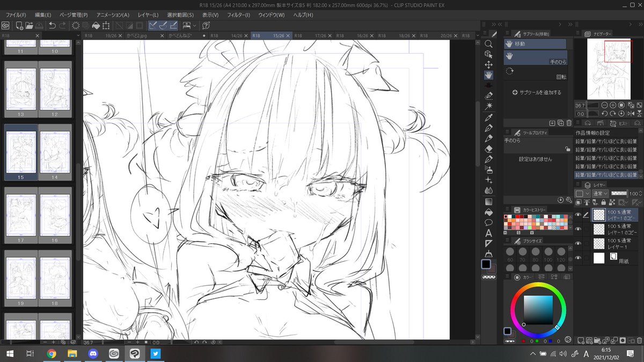Click the Save icon in command bar
The height and width of the screenshot is (362, 644).
click(x=39, y=25)
